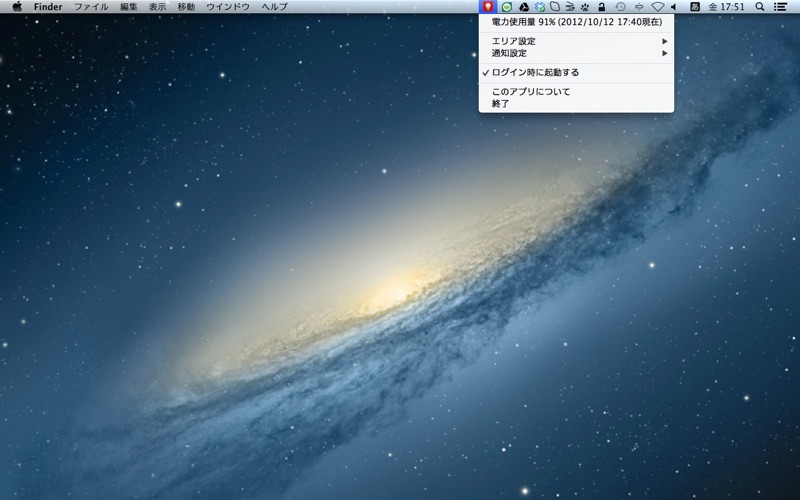Image resolution: width=800 pixels, height=500 pixels.
Task: Select このアプリについて menu entry
Action: pos(576,91)
